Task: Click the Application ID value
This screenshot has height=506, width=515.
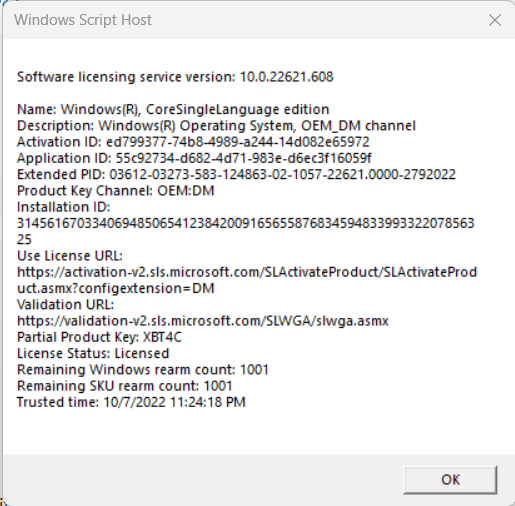Action: (244, 158)
